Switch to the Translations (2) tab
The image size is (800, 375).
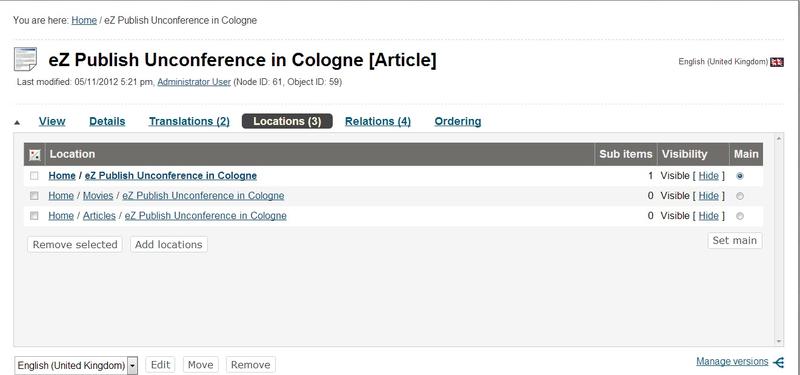[189, 121]
